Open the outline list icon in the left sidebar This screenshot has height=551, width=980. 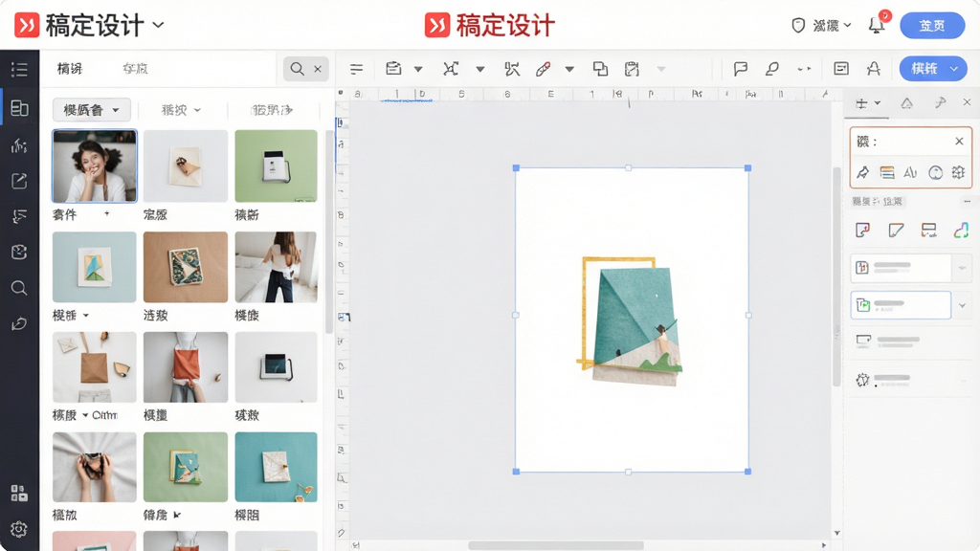pos(19,69)
